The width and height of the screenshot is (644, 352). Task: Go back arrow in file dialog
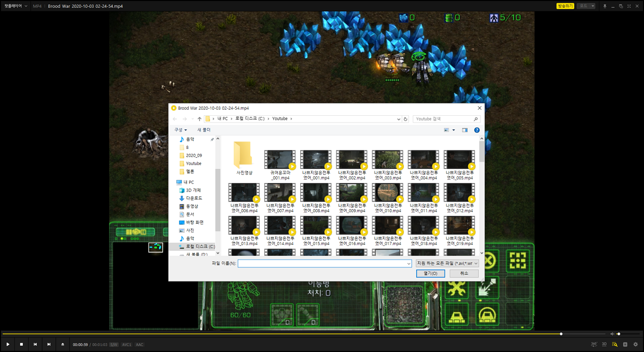175,119
